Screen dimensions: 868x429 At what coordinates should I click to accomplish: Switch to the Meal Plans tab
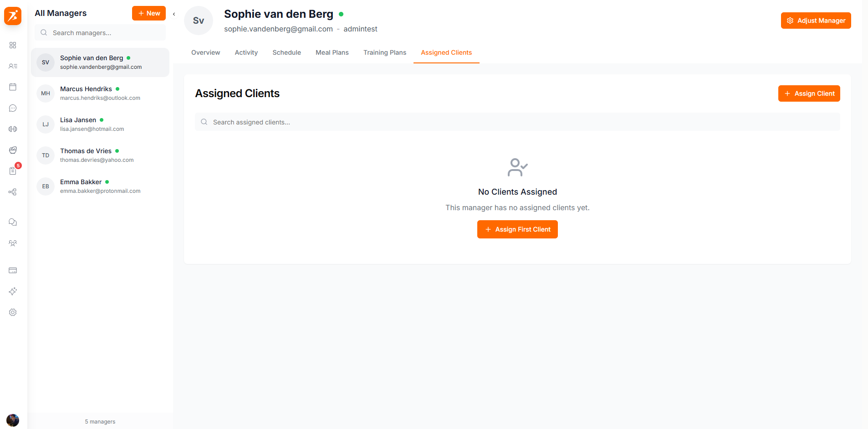[x=332, y=52]
